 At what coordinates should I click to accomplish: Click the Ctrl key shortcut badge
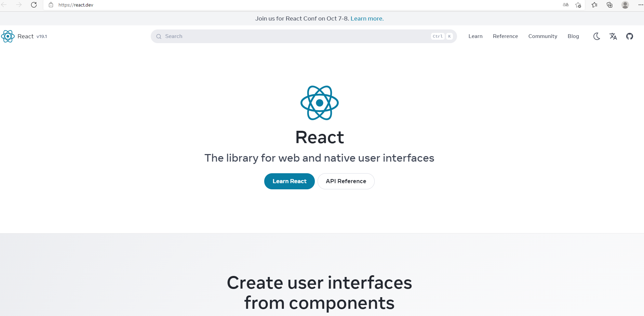[438, 36]
